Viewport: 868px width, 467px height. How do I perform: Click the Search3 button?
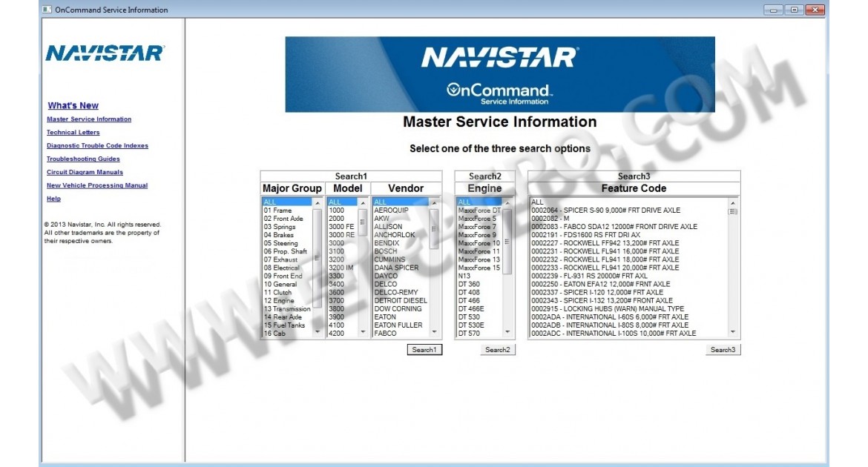click(723, 350)
